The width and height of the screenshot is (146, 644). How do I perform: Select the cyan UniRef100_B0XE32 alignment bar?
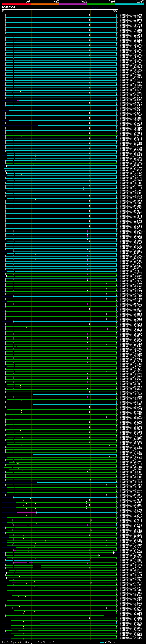click(x=78, y=623)
